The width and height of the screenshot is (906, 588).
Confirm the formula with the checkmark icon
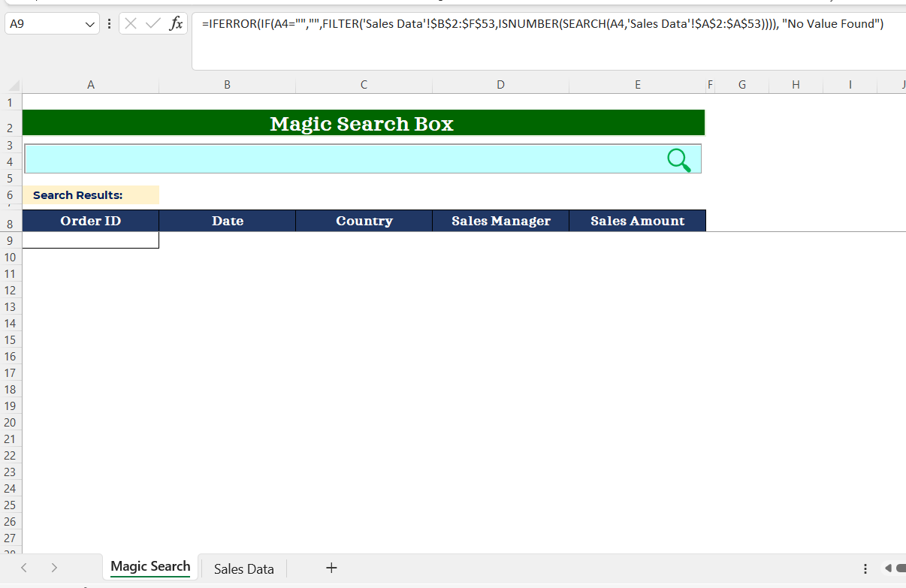pyautogui.click(x=153, y=24)
